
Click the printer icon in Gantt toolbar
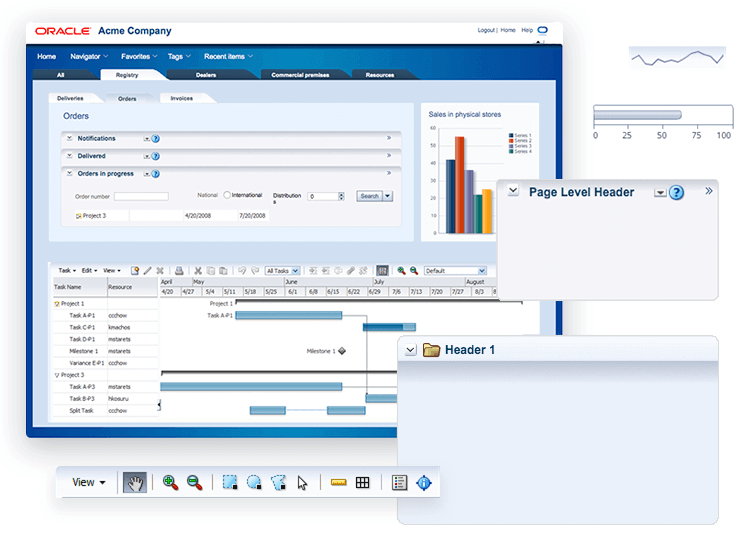[x=179, y=271]
